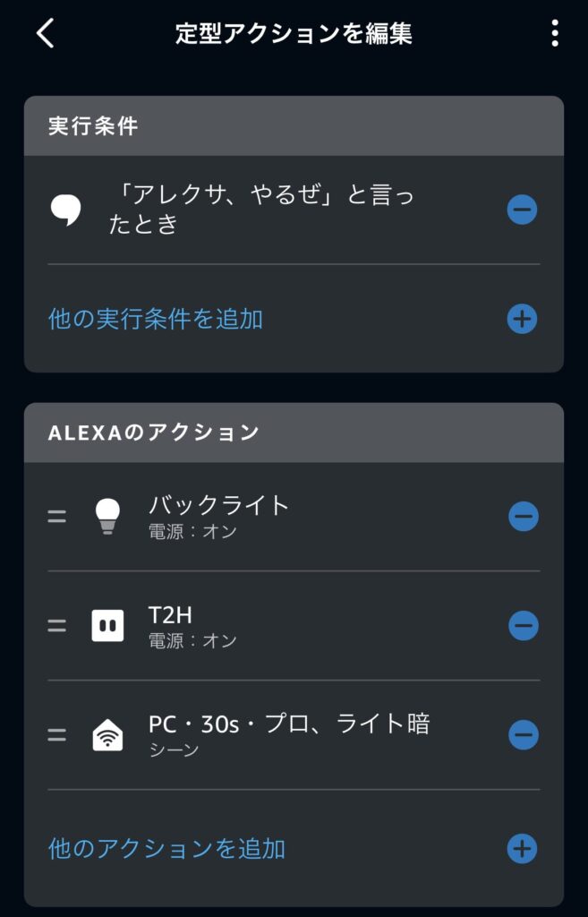The width and height of the screenshot is (588, 917).
Task: Go back using the left arrow
Action: tap(45, 34)
